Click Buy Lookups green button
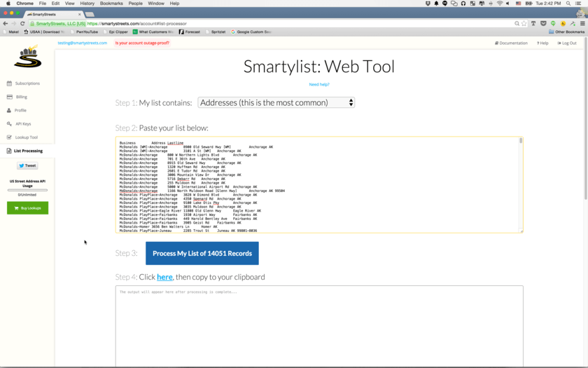 click(27, 208)
